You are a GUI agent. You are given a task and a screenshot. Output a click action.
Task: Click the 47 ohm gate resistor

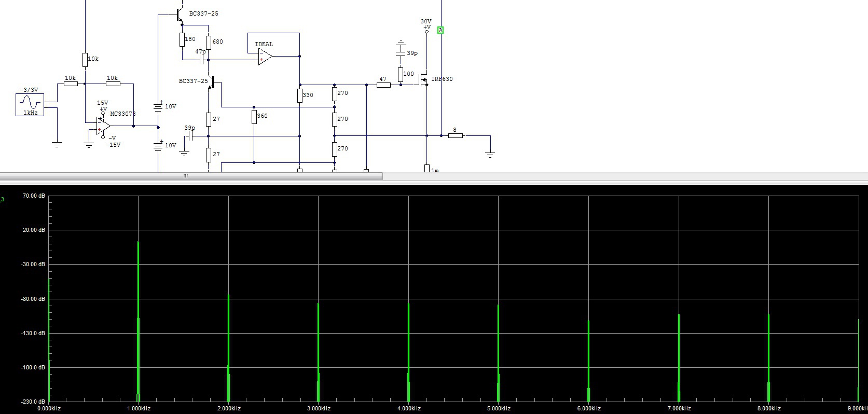click(x=383, y=85)
